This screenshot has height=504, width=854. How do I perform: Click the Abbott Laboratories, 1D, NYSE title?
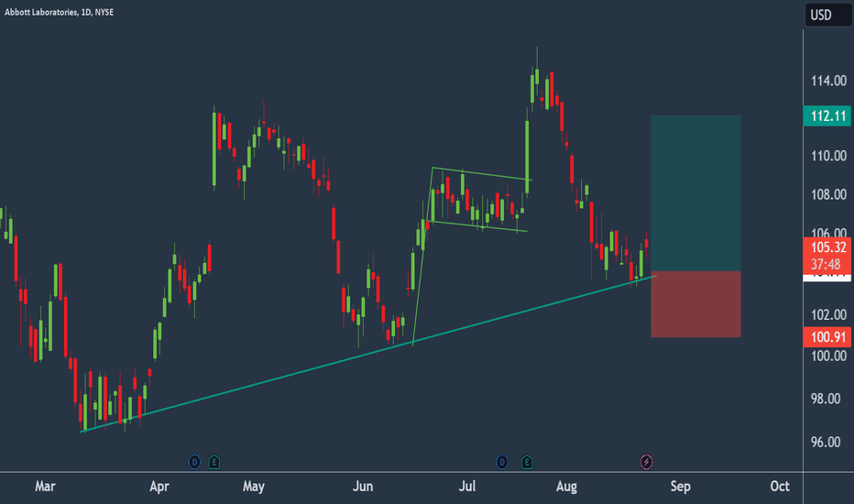[x=60, y=12]
